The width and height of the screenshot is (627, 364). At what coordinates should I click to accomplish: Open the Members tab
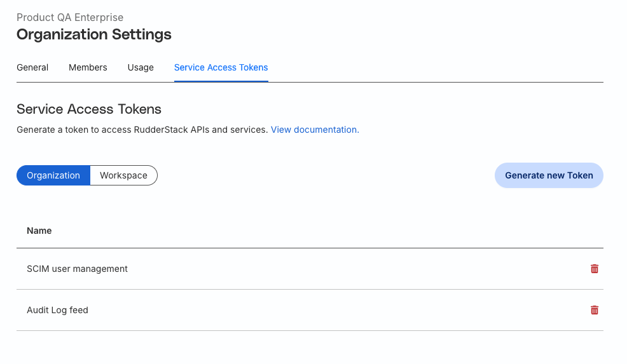pyautogui.click(x=88, y=67)
